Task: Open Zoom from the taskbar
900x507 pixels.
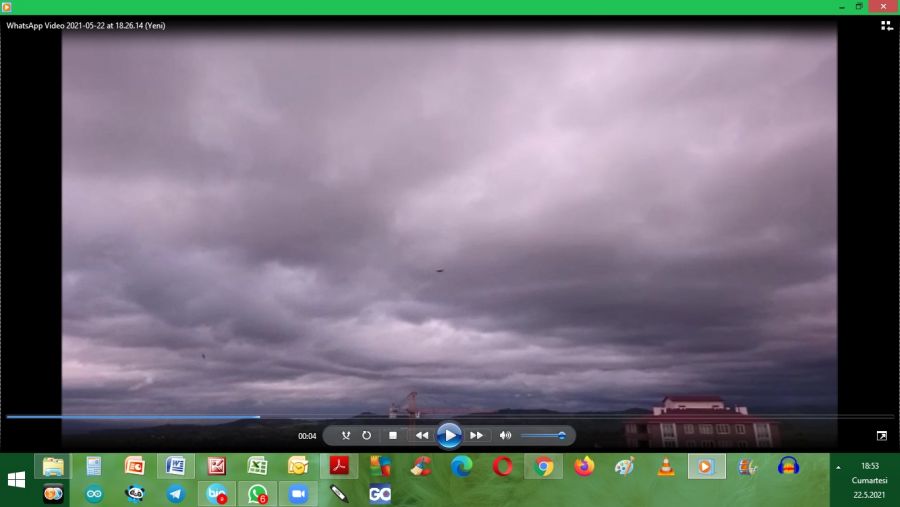Action: coord(298,494)
